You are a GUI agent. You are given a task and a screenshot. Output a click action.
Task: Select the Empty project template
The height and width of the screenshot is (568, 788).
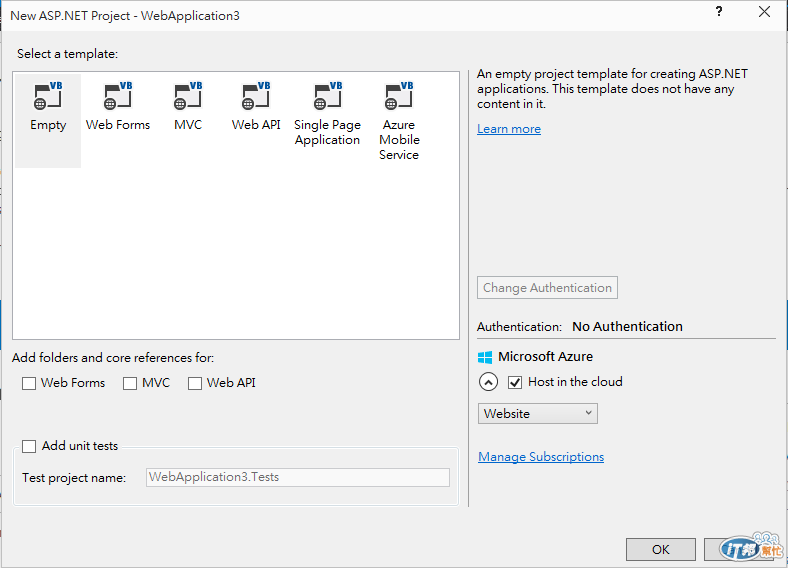coord(48,121)
